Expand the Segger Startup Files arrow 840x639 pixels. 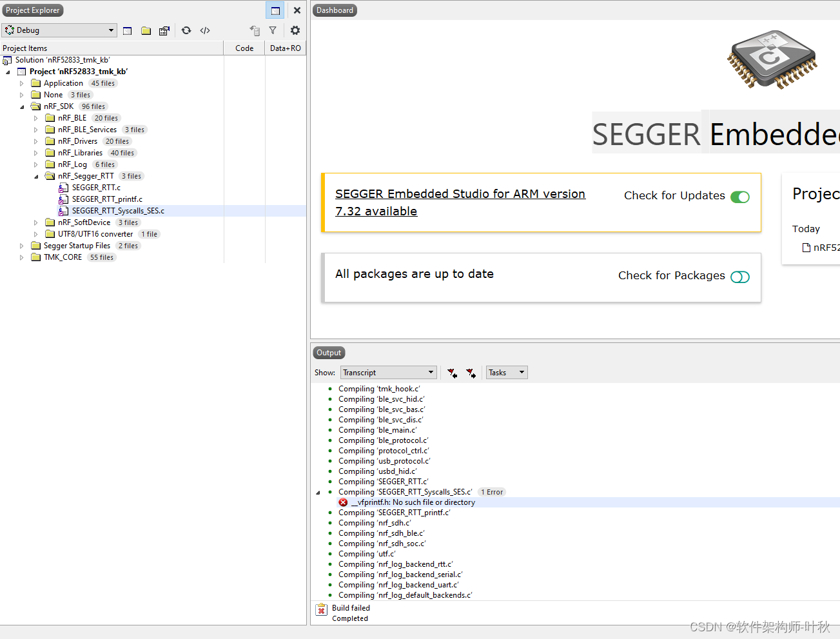coord(22,246)
